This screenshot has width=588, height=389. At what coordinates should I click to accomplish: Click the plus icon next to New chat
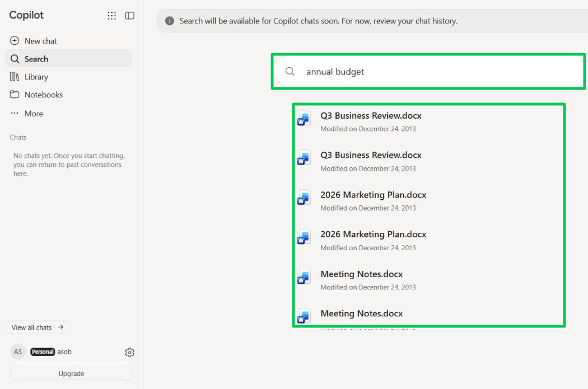(x=15, y=40)
